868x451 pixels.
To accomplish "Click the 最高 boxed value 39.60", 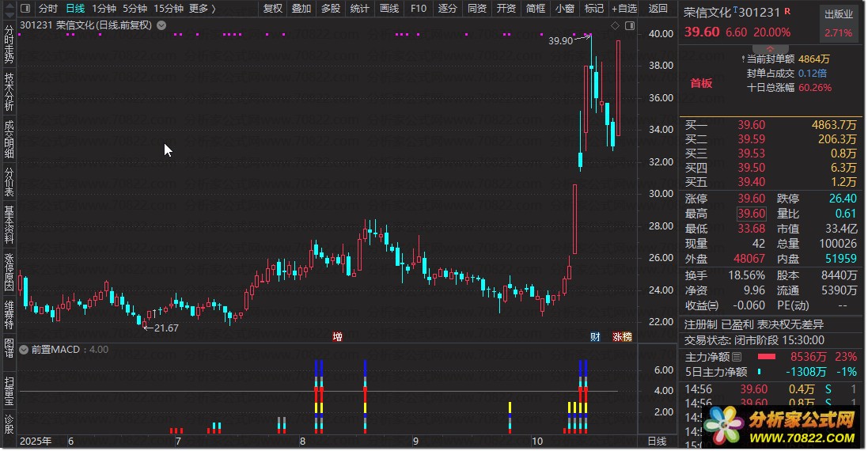I will [751, 214].
